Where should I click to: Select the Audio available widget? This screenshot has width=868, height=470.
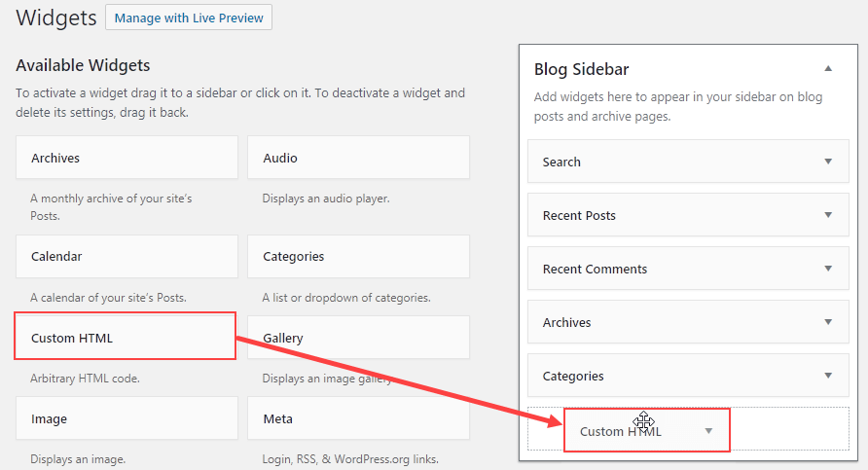(x=359, y=158)
